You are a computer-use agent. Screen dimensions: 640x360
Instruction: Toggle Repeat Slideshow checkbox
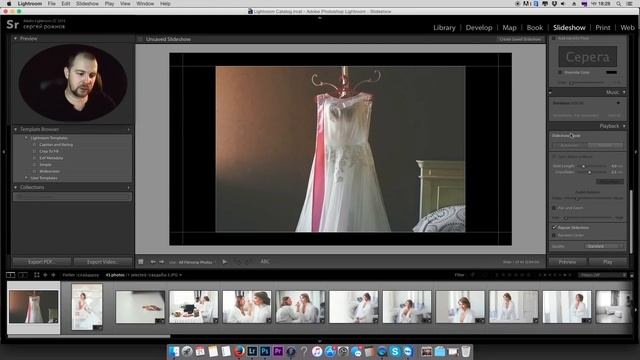[x=554, y=227]
